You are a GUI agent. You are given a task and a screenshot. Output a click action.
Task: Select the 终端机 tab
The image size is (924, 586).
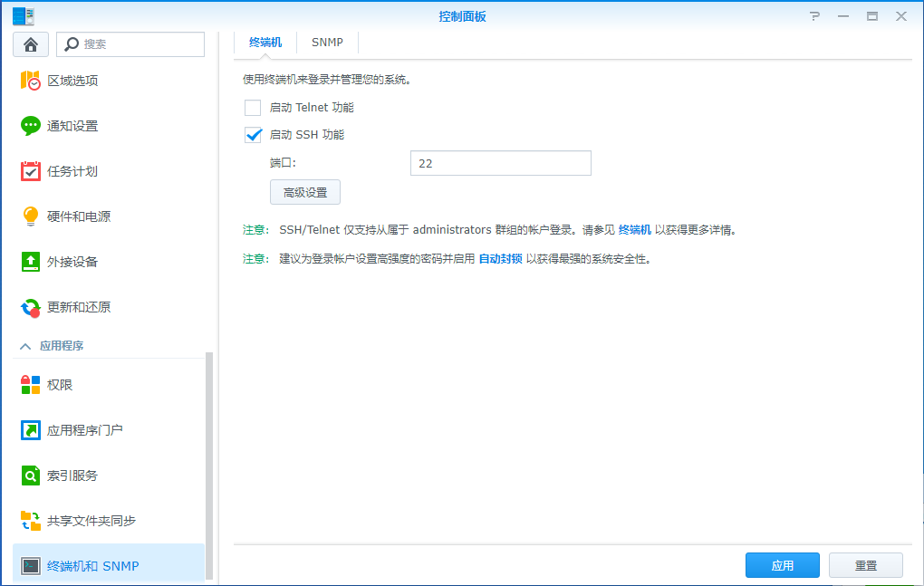265,43
